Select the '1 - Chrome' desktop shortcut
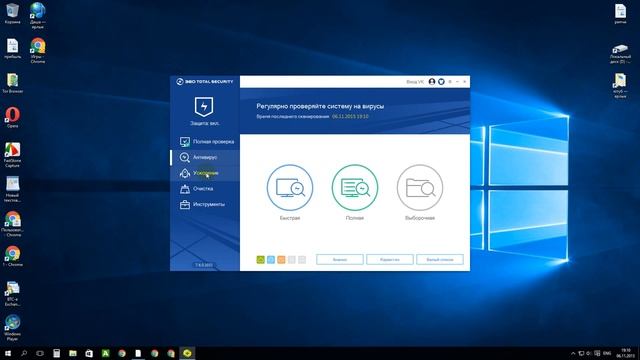This screenshot has width=640, height=360. 12,256
